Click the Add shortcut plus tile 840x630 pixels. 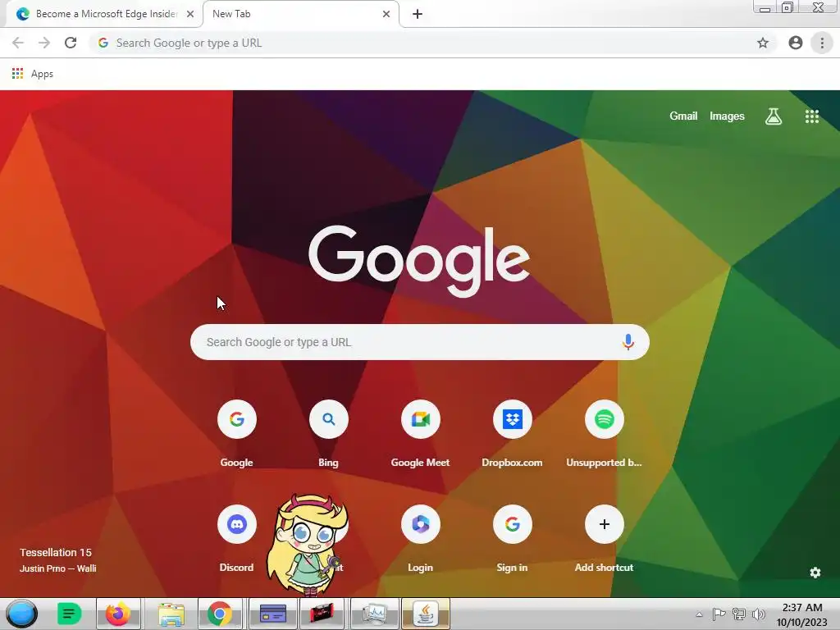605,524
